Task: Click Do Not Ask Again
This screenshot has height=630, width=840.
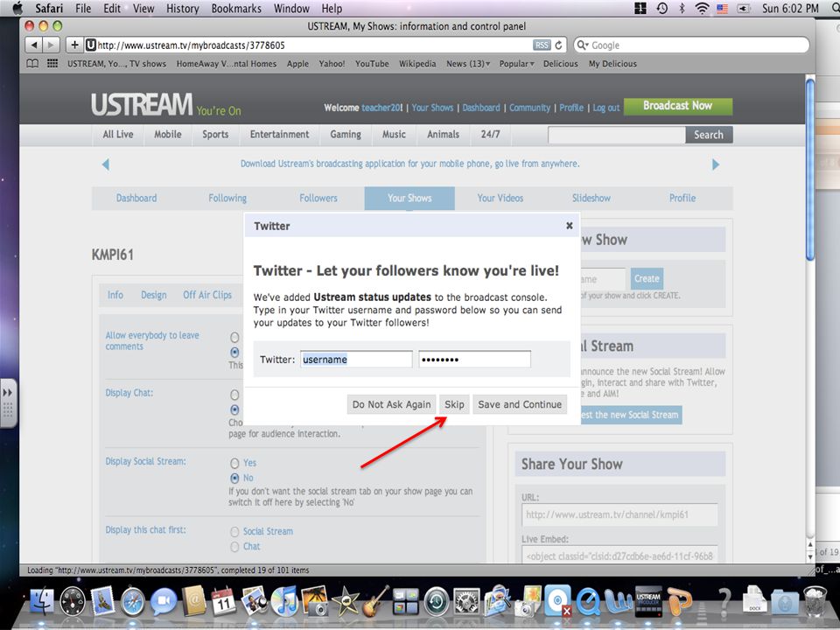Action: (x=391, y=404)
